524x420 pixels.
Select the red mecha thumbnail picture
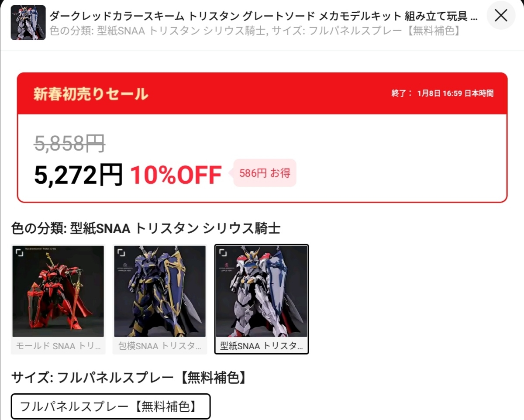[58, 291]
